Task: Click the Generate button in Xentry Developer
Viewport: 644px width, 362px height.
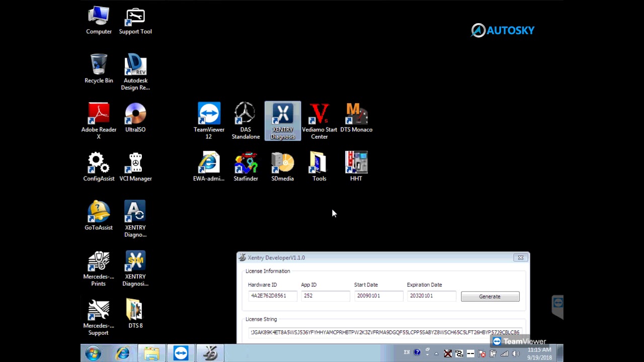Action: 490,297
